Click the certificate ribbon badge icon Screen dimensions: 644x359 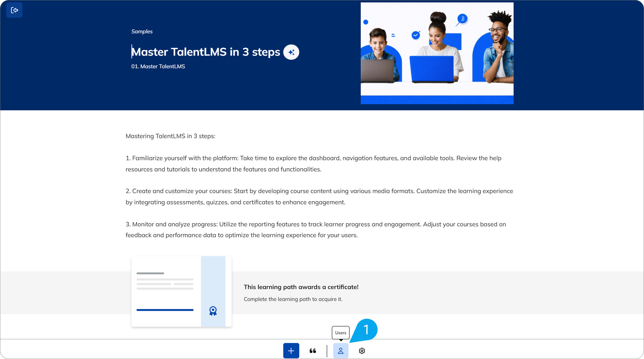213,311
